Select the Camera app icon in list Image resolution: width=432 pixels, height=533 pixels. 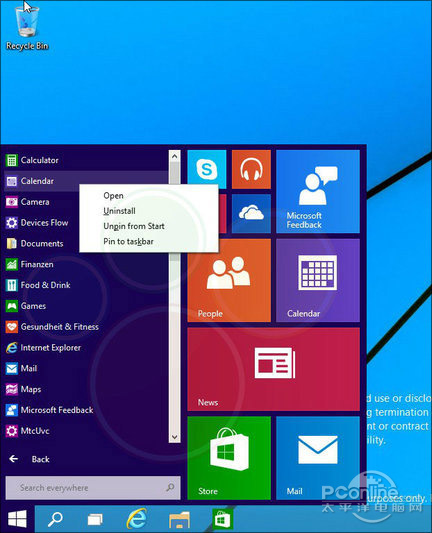click(x=12, y=202)
